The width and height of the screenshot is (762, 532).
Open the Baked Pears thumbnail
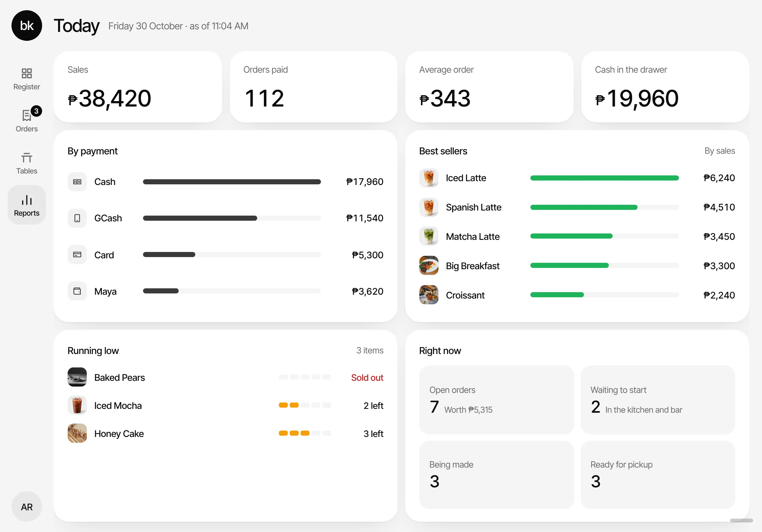pyautogui.click(x=77, y=377)
